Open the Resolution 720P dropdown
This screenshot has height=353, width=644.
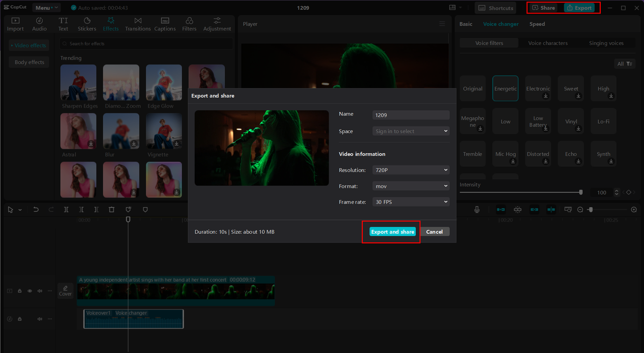[411, 170]
